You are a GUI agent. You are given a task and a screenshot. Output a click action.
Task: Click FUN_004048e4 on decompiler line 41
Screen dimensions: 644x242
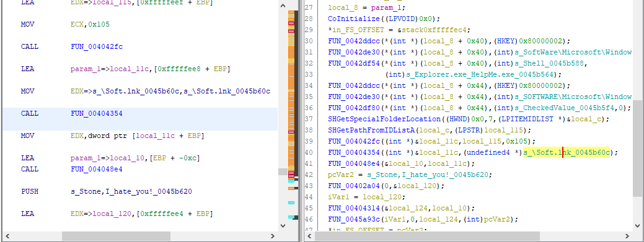coord(354,163)
